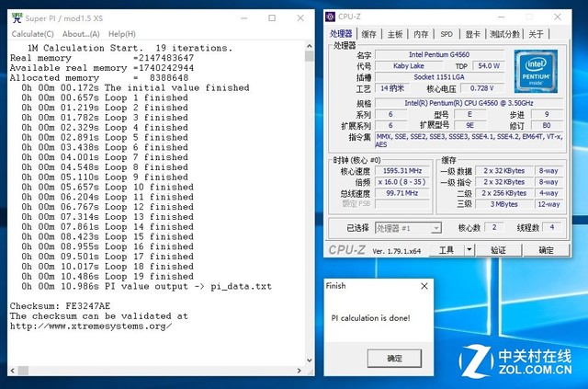The height and width of the screenshot is (389, 588).
Task: Open the Calculate(C) menu in Super PI
Action: pos(33,34)
